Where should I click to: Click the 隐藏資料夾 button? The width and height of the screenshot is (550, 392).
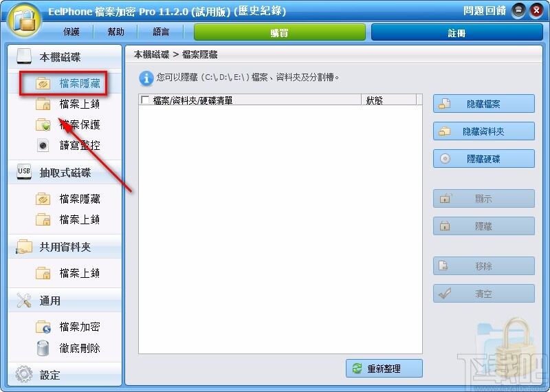(x=484, y=131)
